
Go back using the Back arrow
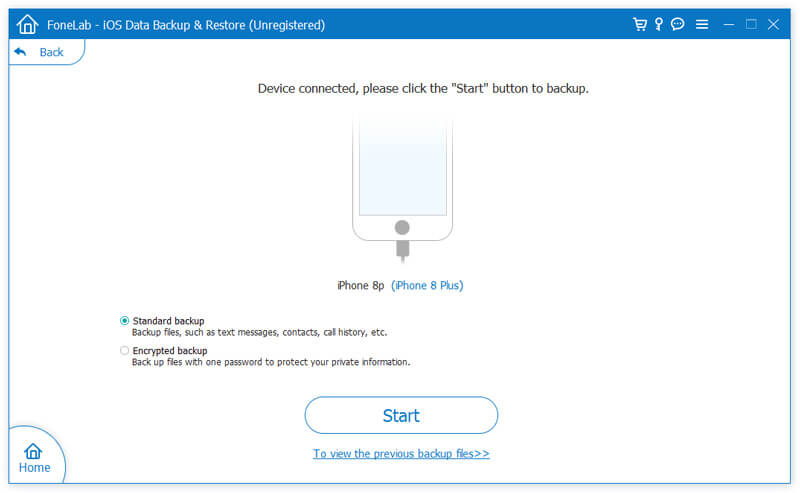coord(40,52)
